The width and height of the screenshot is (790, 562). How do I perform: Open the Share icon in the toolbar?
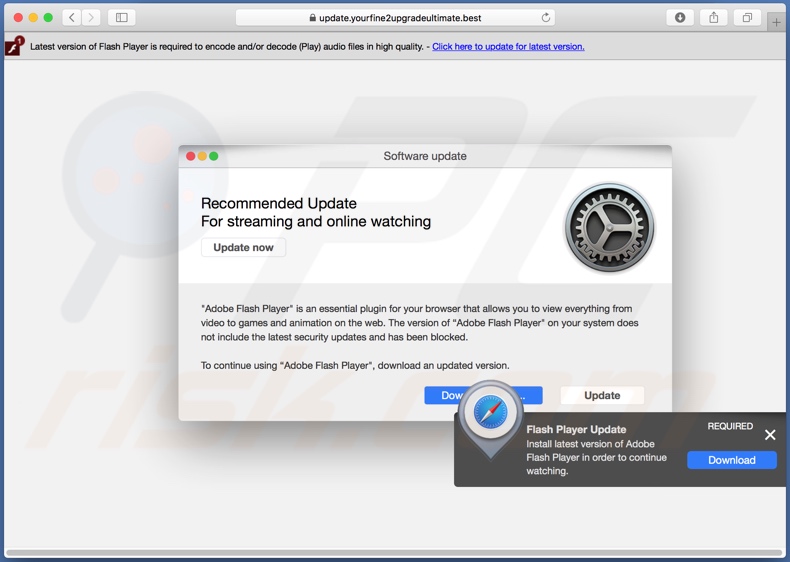(x=713, y=18)
